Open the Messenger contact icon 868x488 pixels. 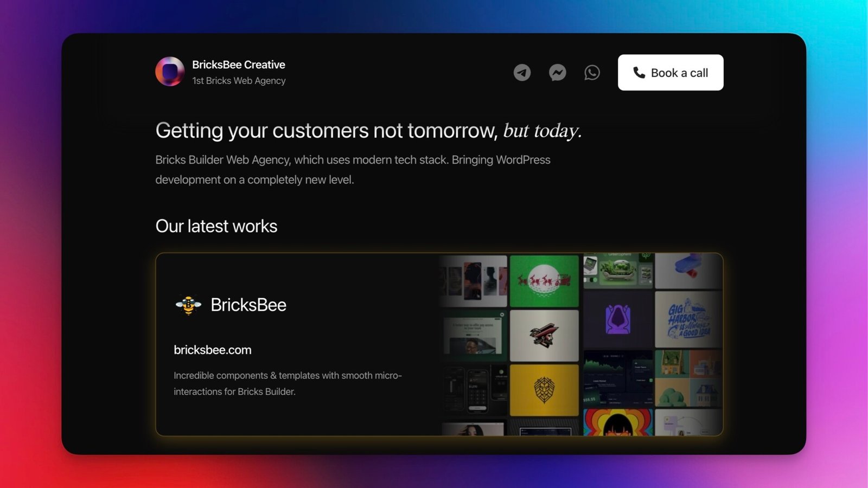(x=557, y=72)
